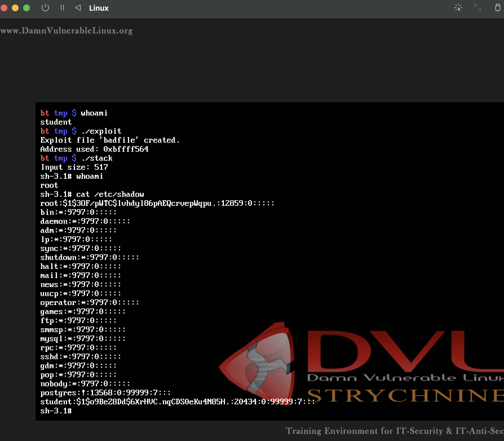Click the "student" whoami output line
The image size is (504, 441).
pos(56,122)
